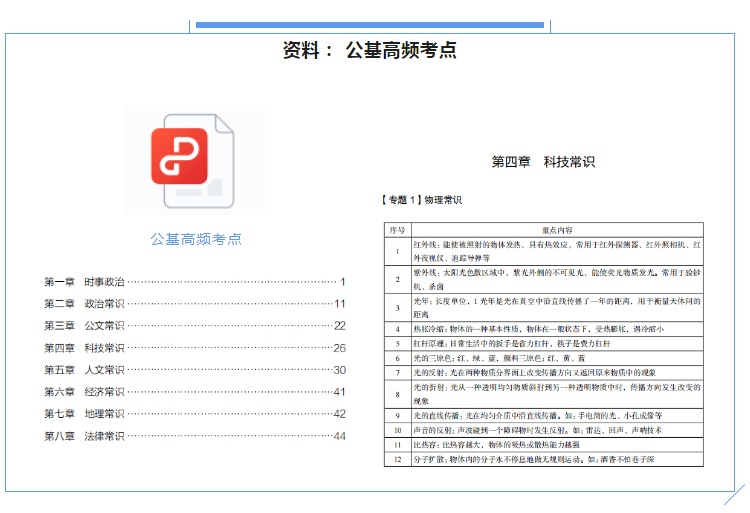This screenshot has width=750, height=513.
Task: Click page number 44 in the contents
Action: 340,436
